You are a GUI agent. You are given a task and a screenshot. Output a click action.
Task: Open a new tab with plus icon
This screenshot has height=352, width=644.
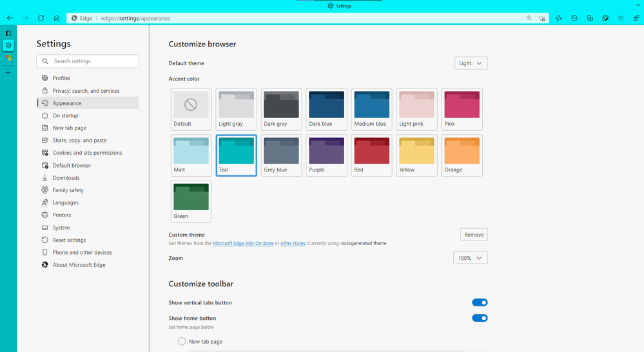tap(8, 73)
